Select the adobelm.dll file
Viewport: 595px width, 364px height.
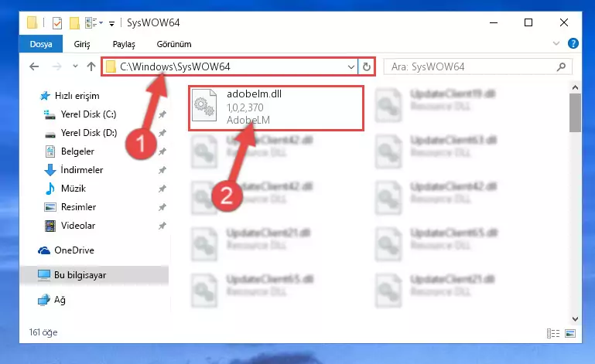point(276,107)
